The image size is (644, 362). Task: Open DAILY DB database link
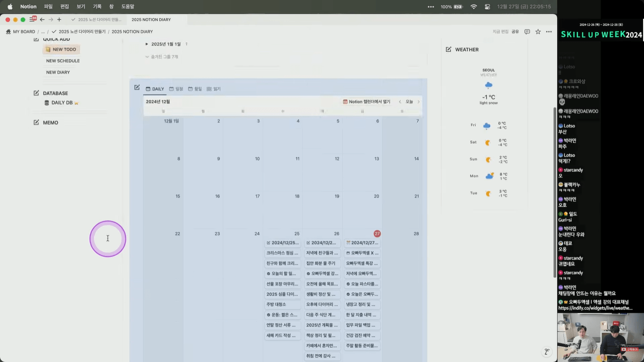[62, 103]
